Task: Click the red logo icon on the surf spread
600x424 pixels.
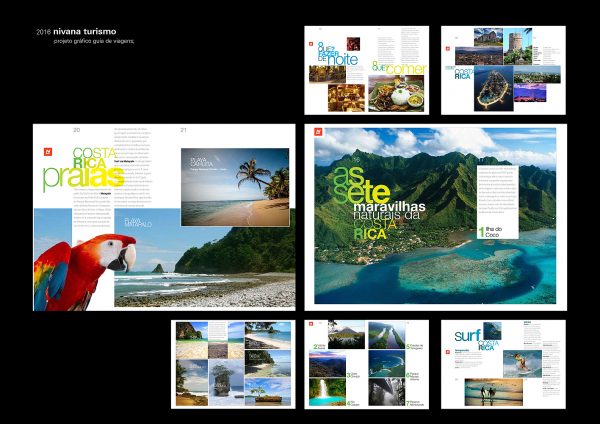Action: (x=447, y=326)
